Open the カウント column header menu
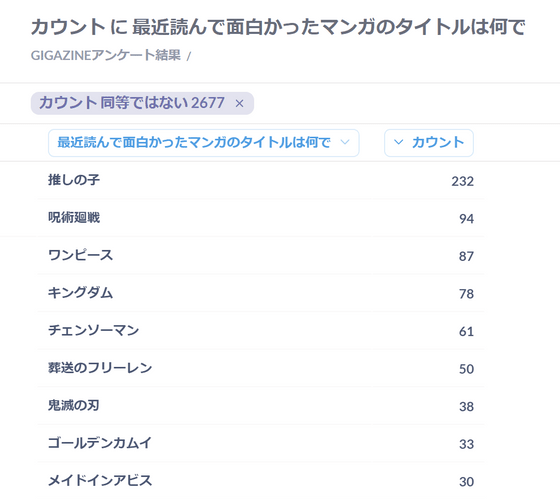The height and width of the screenshot is (499, 560). [x=429, y=143]
